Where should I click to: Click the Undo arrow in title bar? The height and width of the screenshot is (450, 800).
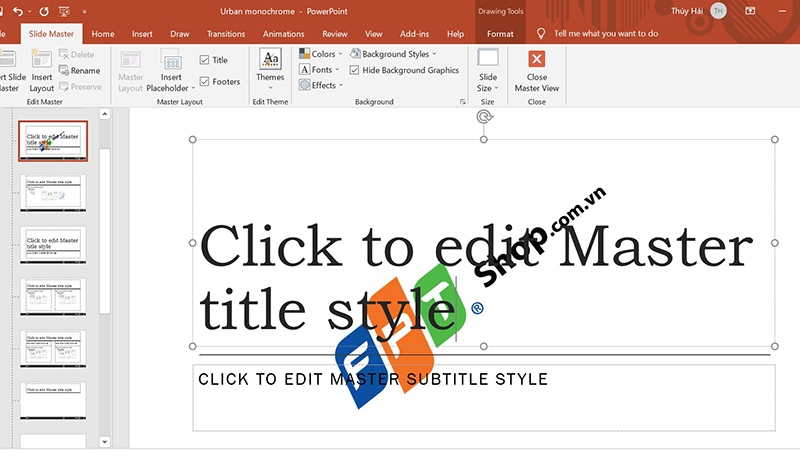point(17,11)
